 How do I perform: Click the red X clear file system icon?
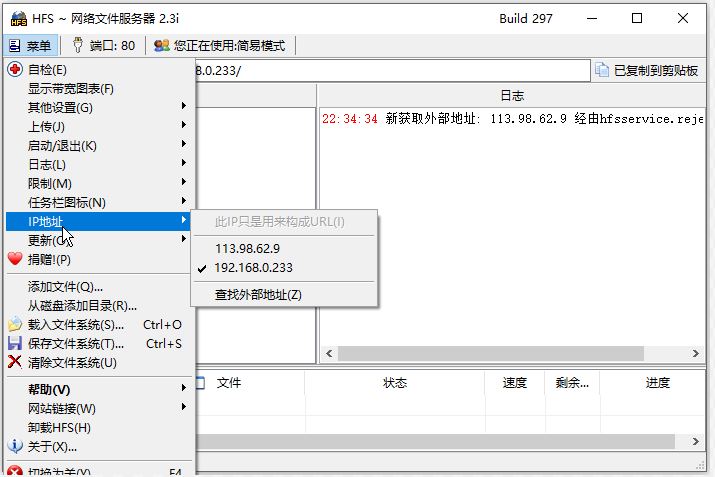[15, 362]
